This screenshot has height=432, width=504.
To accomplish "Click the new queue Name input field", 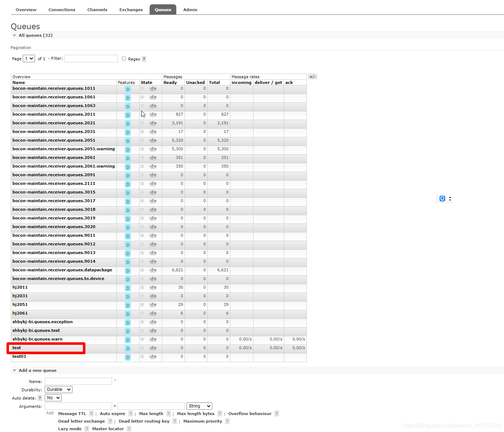I will (78, 381).
